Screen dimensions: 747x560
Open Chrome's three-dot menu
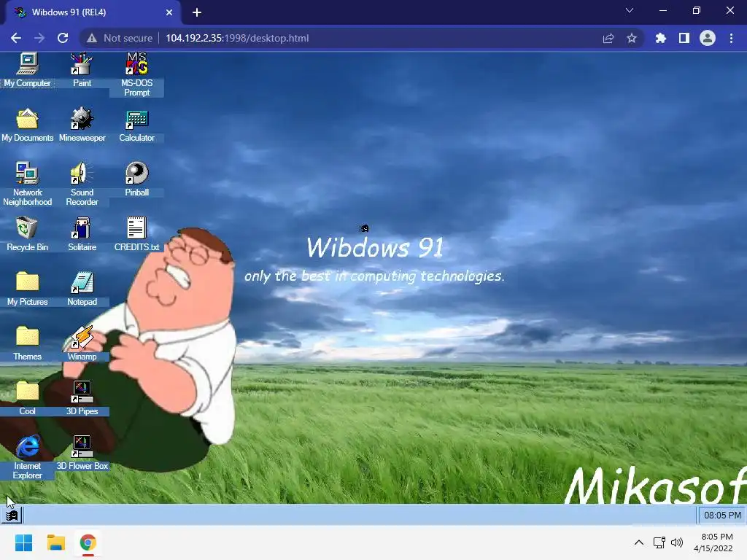pos(731,38)
